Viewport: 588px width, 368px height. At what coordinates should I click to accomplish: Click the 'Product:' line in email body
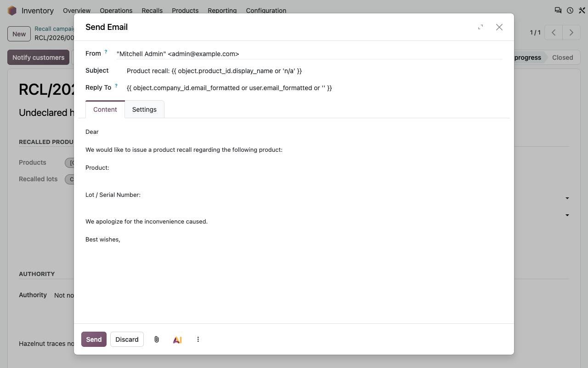(97, 168)
